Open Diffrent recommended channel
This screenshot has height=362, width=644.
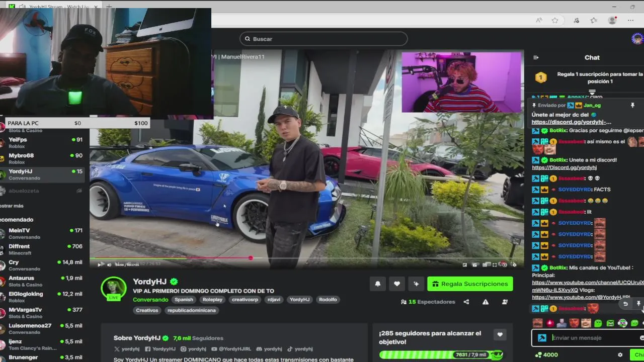[41, 250]
